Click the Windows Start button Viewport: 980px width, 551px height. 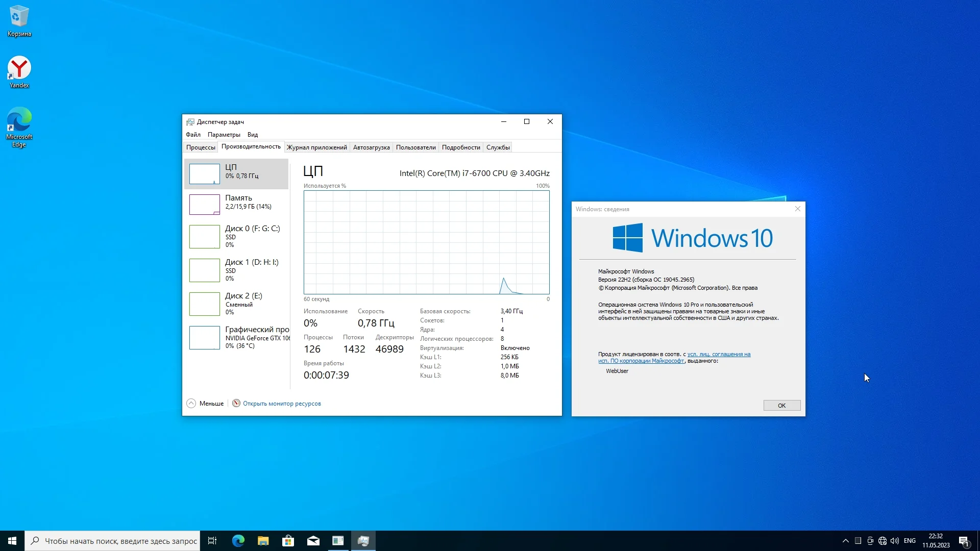[12, 541]
